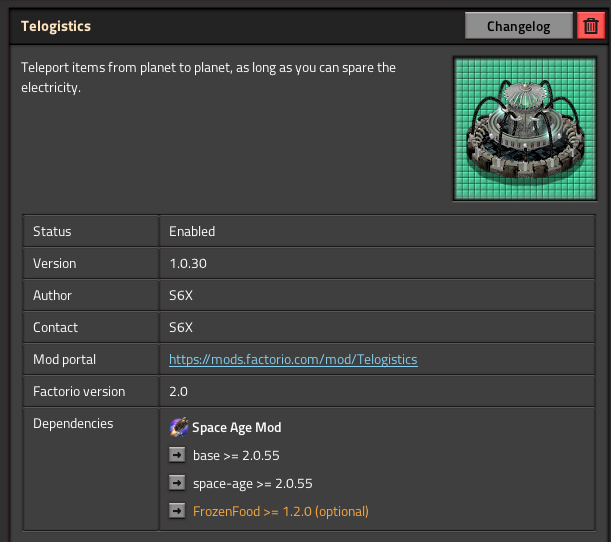Click the arrow icon beside FrozenFood dependency
The image size is (611, 542).
click(x=178, y=511)
